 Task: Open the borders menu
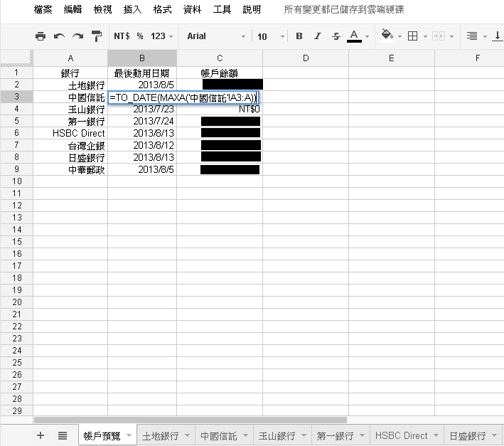pos(413,36)
